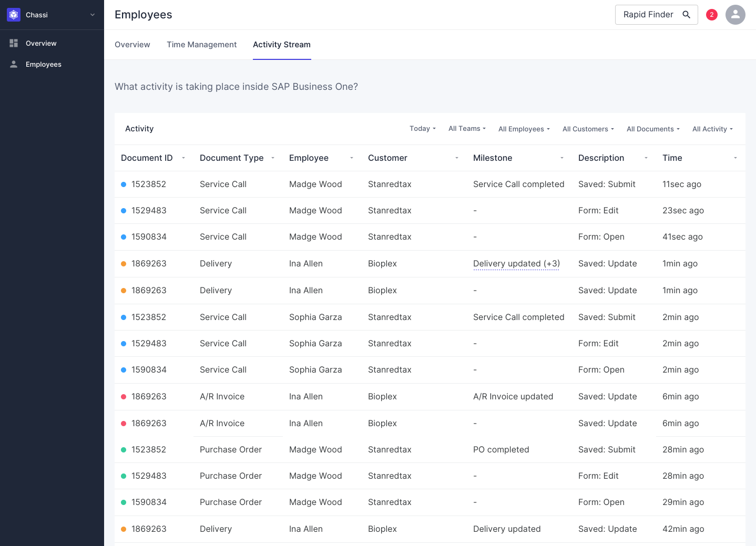Click the '42min ago' time cell

[683, 529]
